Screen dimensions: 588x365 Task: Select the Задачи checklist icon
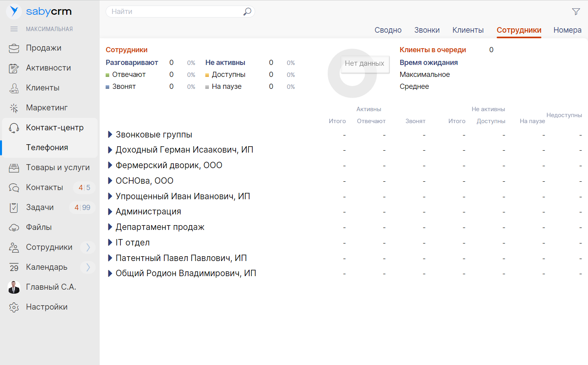click(14, 207)
